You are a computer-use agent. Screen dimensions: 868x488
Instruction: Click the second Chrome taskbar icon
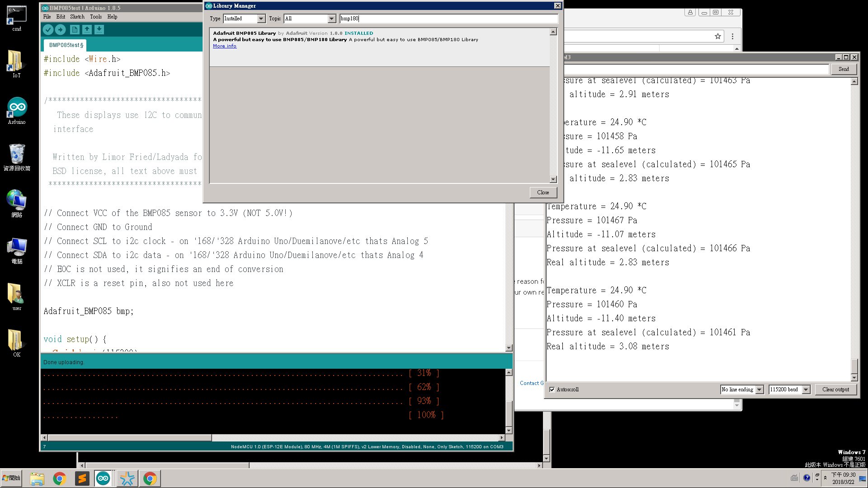[x=150, y=479]
